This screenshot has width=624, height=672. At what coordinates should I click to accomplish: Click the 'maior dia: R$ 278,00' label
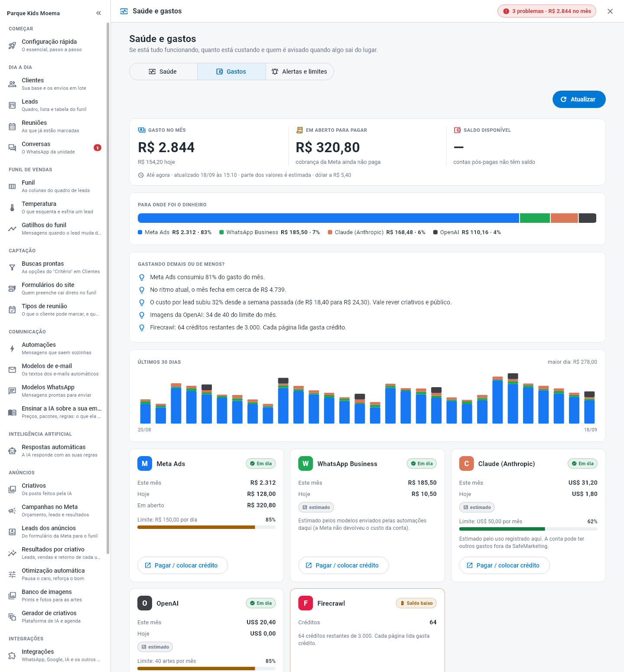(x=572, y=362)
